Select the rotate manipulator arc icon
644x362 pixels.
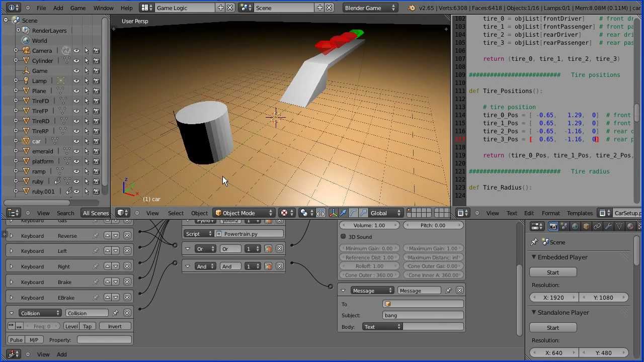tap(353, 213)
